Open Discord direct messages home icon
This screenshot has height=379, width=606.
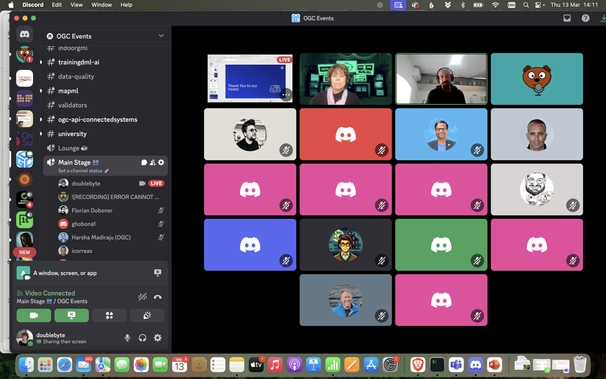pos(24,34)
